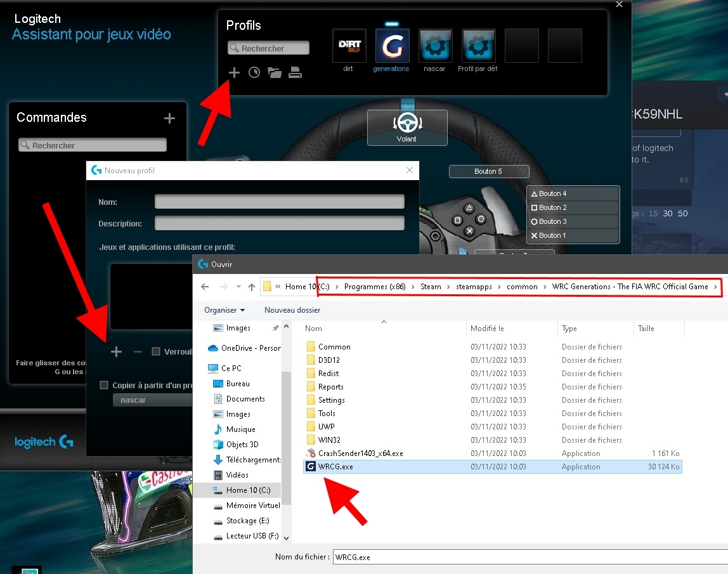The image size is (728, 574).
Task: Open the nascar profile dropdown
Action: (152, 399)
